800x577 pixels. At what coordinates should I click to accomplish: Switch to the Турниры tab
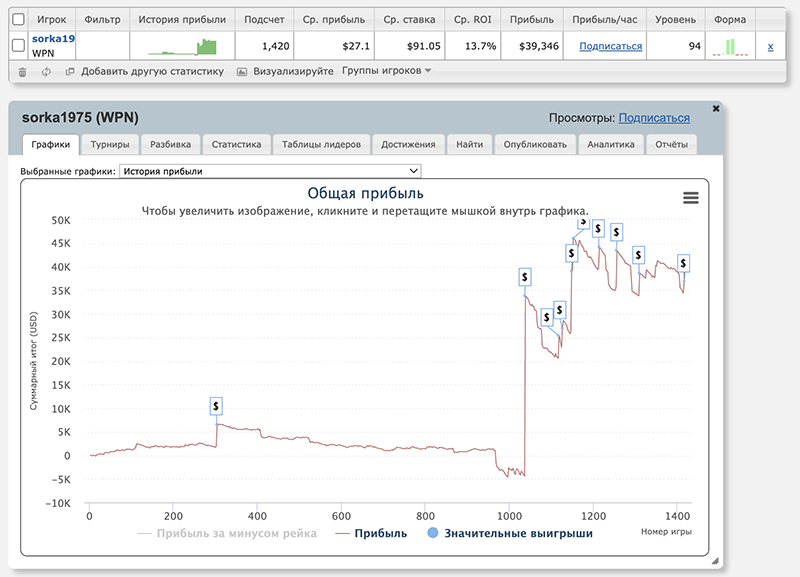pos(109,144)
